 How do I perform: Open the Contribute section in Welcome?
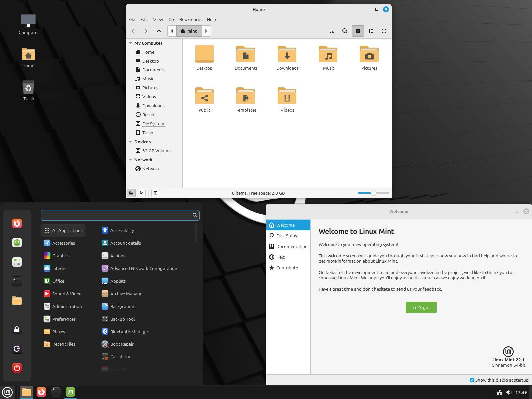[x=288, y=268]
